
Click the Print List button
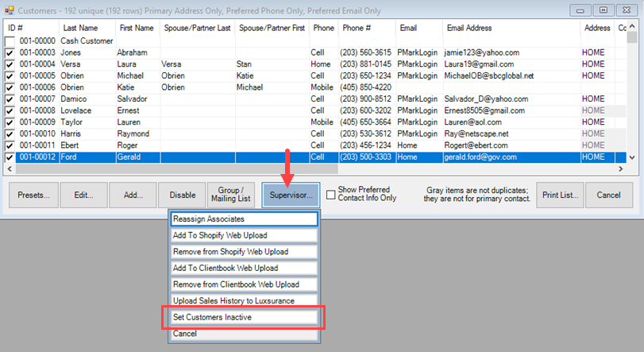pyautogui.click(x=561, y=195)
